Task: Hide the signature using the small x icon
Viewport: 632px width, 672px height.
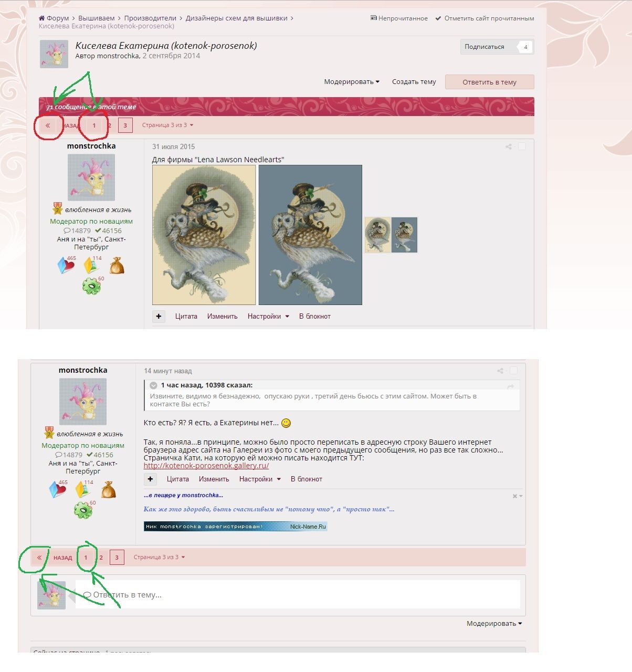Action: click(x=515, y=496)
